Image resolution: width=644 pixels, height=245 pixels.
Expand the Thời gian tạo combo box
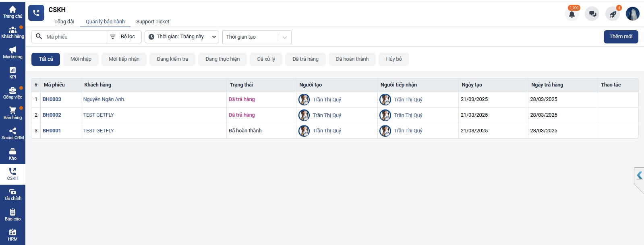tap(257, 37)
